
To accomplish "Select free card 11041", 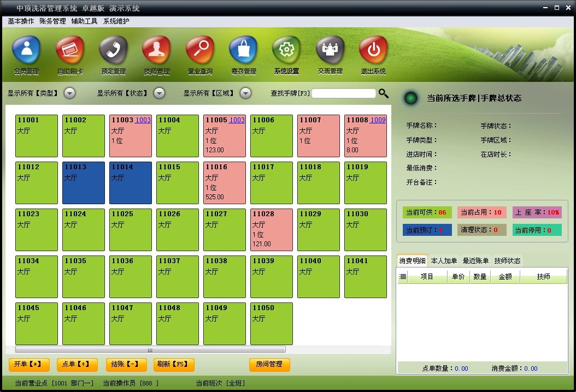I will [x=366, y=277].
